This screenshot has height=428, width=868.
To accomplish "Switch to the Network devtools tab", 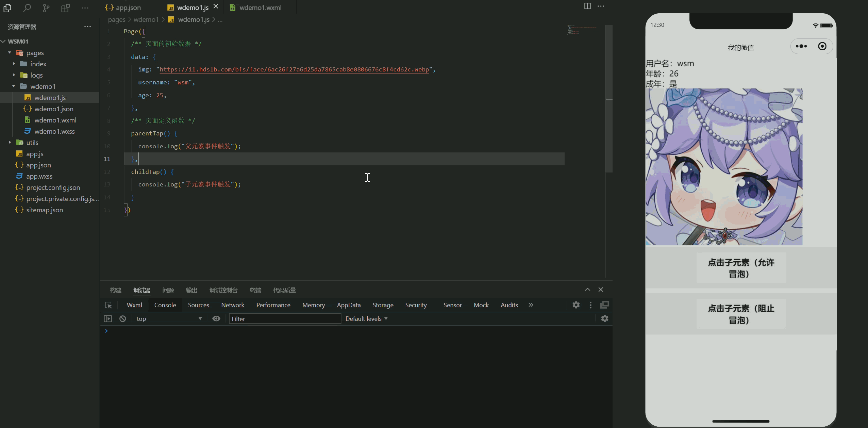I will click(x=233, y=305).
